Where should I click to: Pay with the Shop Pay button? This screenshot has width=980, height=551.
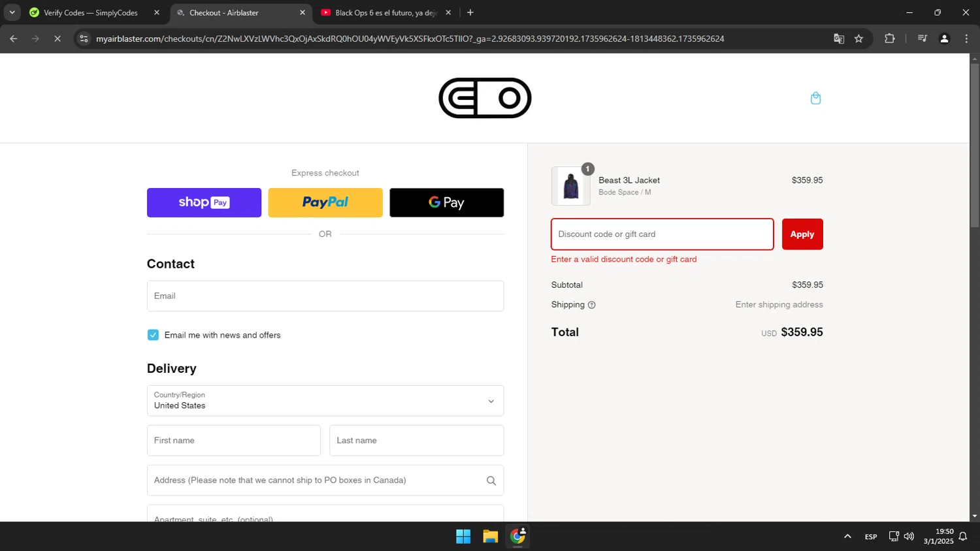click(204, 202)
